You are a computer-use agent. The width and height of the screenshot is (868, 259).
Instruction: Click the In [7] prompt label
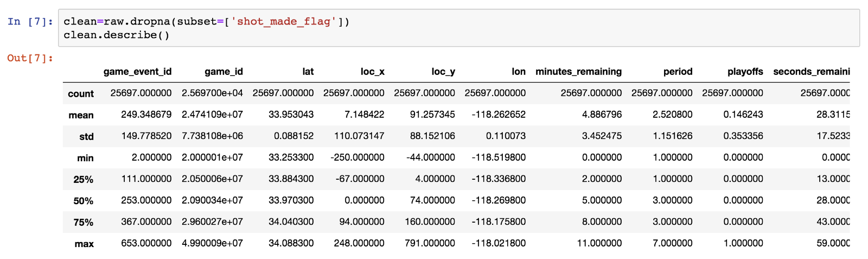pos(30,22)
